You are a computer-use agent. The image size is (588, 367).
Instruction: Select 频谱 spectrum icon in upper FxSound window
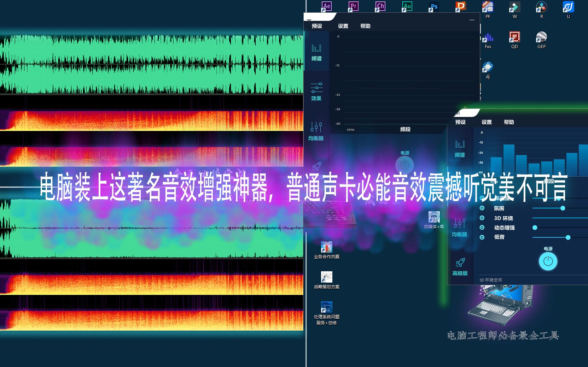point(316,52)
